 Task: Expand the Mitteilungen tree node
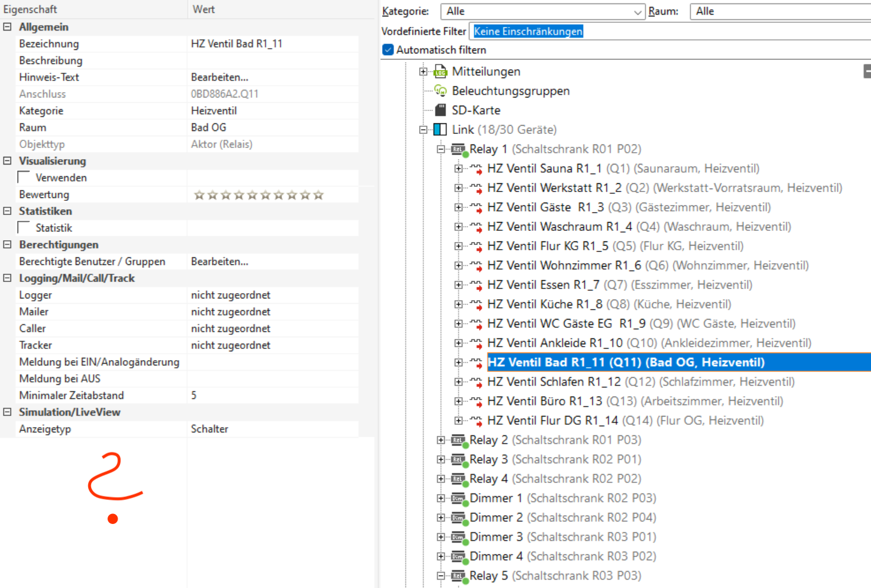point(423,72)
